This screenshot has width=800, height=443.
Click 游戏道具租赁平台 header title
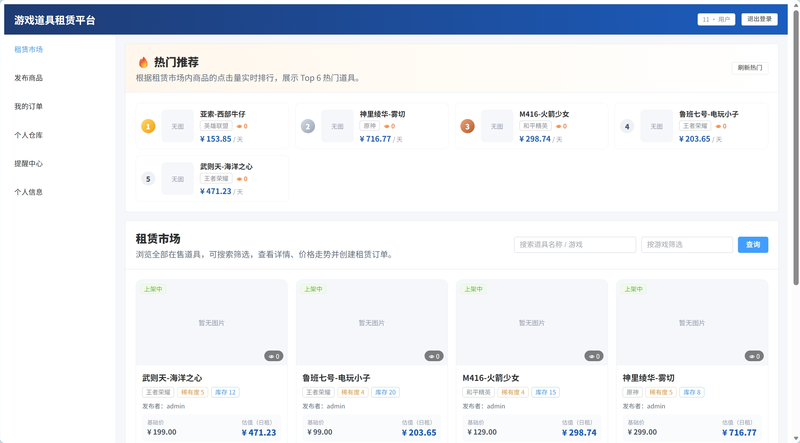pyautogui.click(x=55, y=20)
